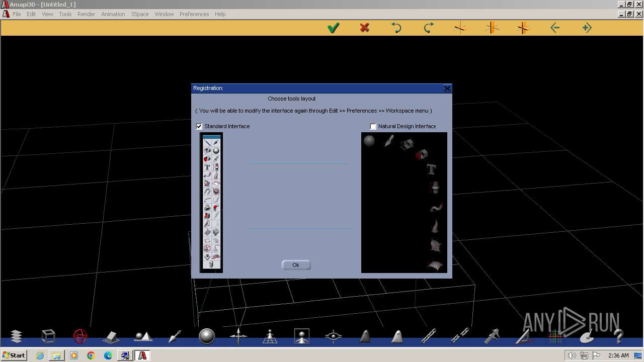Screen dimensions: 644x362
Task: Close the Registration dialog
Action: 447,88
